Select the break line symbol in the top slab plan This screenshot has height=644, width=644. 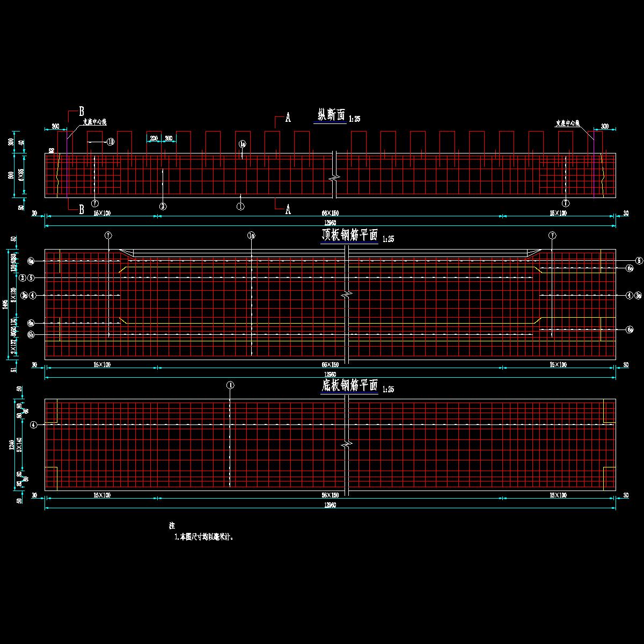(348, 295)
